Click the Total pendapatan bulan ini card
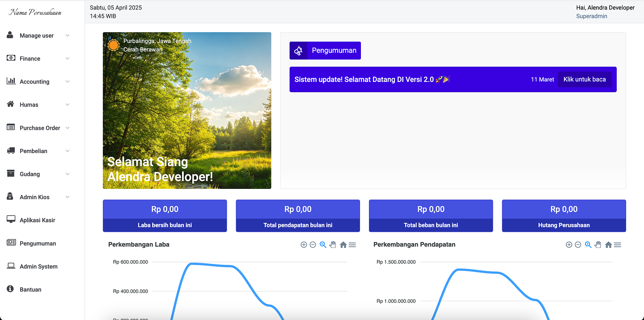Screen dimensions: 644x320 tap(298, 216)
